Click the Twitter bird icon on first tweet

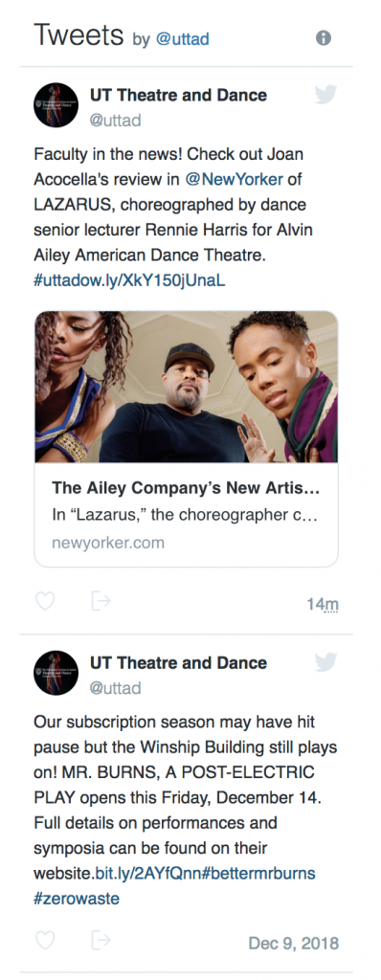[x=325, y=95]
